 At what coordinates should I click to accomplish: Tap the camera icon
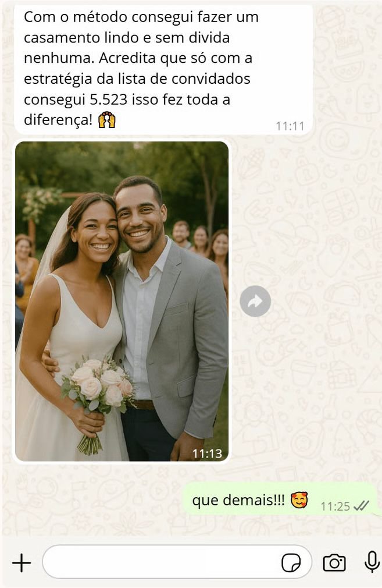(x=334, y=563)
